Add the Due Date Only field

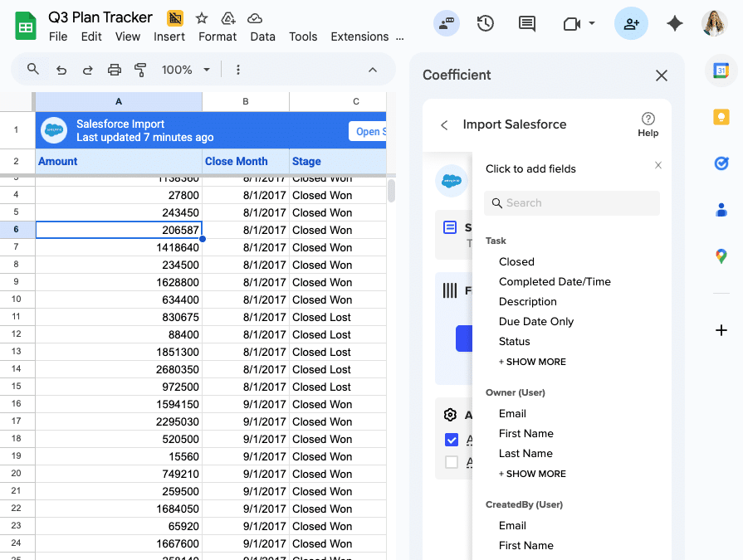pyautogui.click(x=536, y=321)
